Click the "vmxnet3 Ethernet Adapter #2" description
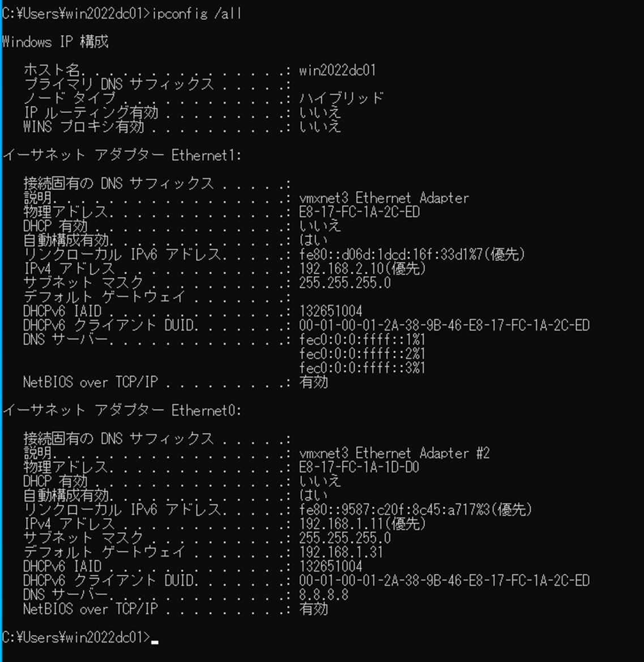Screen dimensions: 644x662 pyautogui.click(x=394, y=453)
